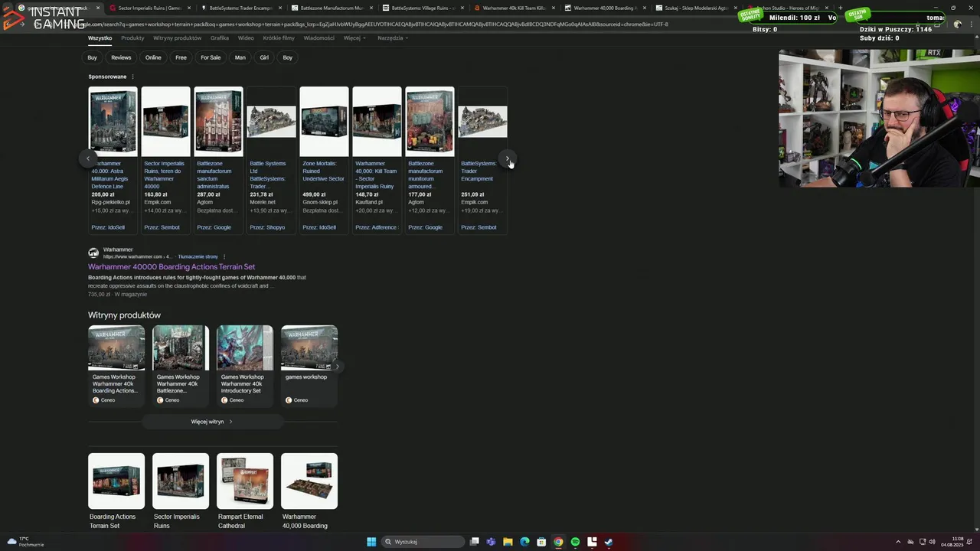Screen dimensions: 980x551
Task: Open Ceneo Warhammer 40k Battlezone card
Action: pyautogui.click(x=181, y=366)
